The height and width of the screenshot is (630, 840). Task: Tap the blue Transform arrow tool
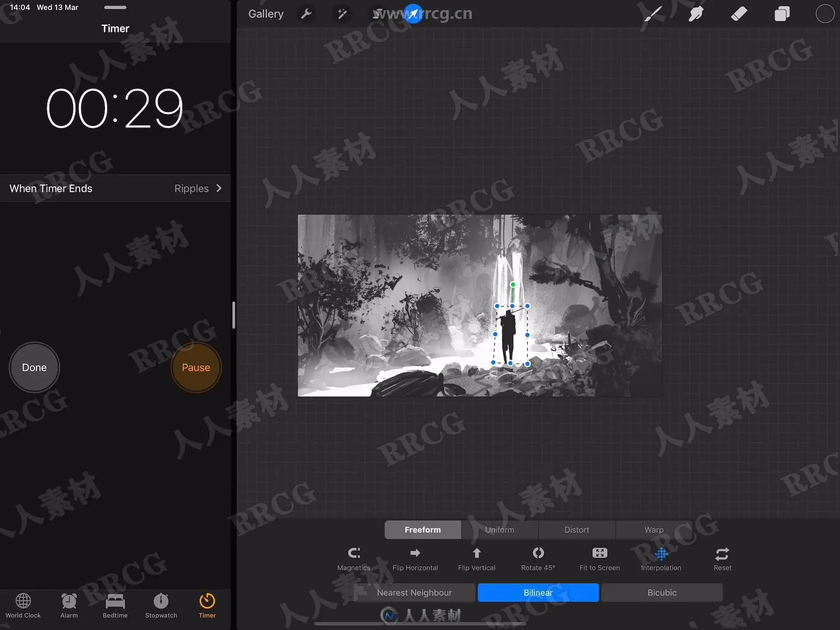tap(413, 14)
